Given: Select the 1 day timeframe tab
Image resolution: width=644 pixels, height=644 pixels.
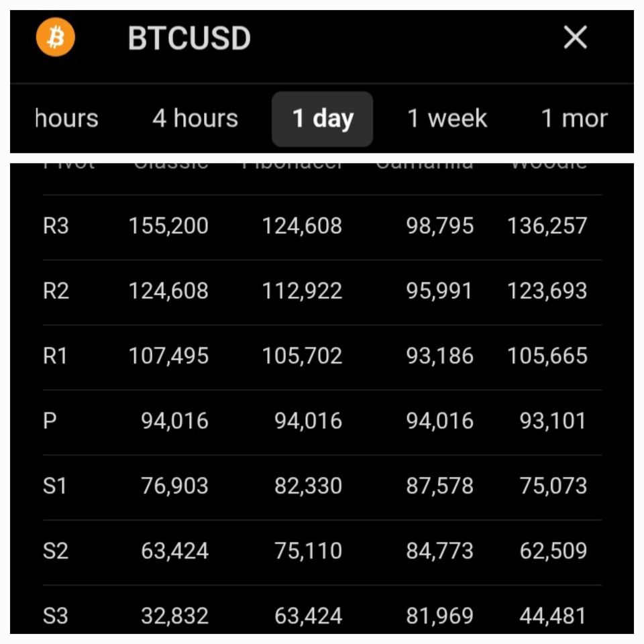Looking at the screenshot, I should 323,119.
